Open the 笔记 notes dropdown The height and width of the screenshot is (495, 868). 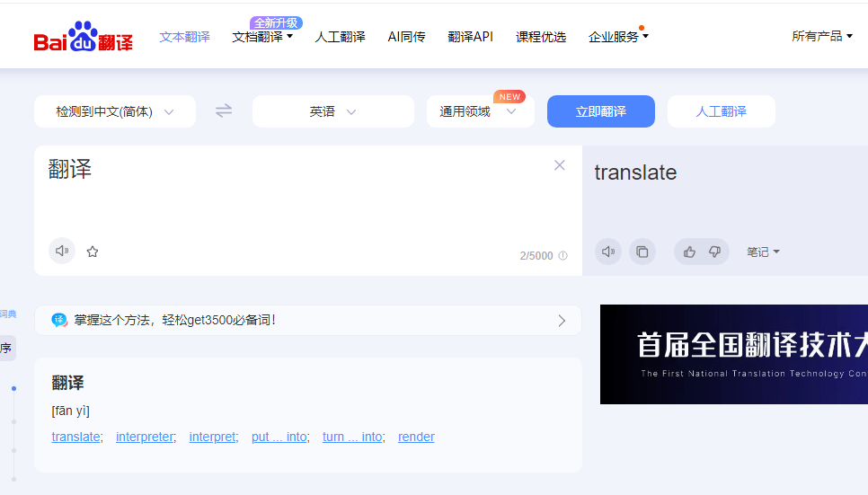pyautogui.click(x=763, y=252)
